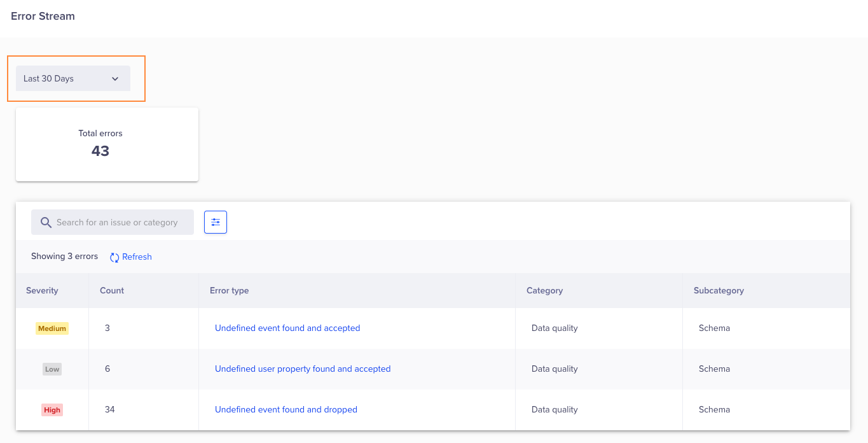Open Undefined event found and accepted
This screenshot has width=868, height=443.
click(287, 328)
